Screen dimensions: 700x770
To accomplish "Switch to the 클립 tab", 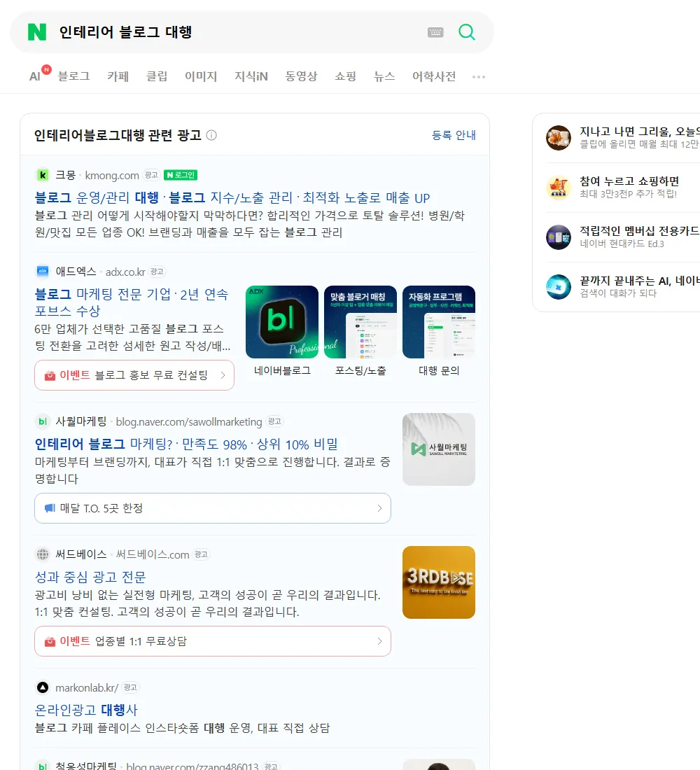I will [x=157, y=76].
